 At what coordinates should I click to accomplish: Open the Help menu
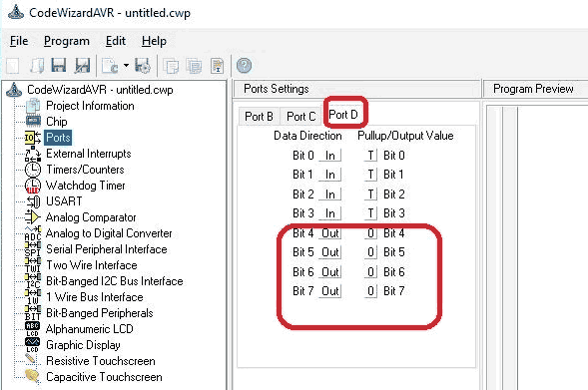point(154,41)
